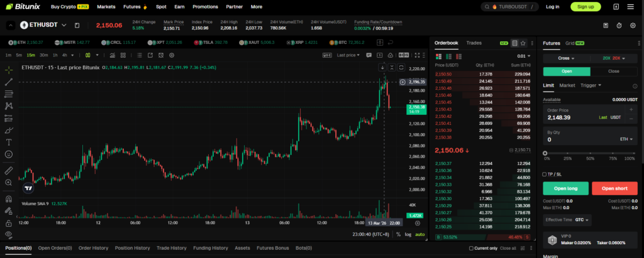Click the Open long button
This screenshot has width=644, height=258.
[565, 188]
